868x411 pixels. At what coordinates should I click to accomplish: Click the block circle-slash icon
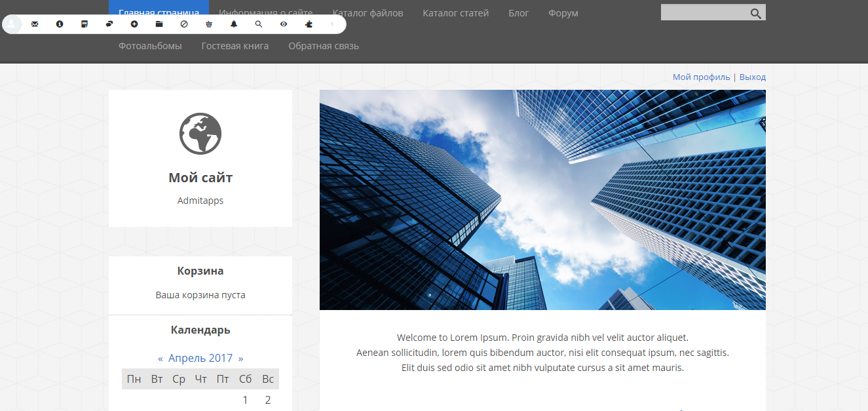(184, 24)
